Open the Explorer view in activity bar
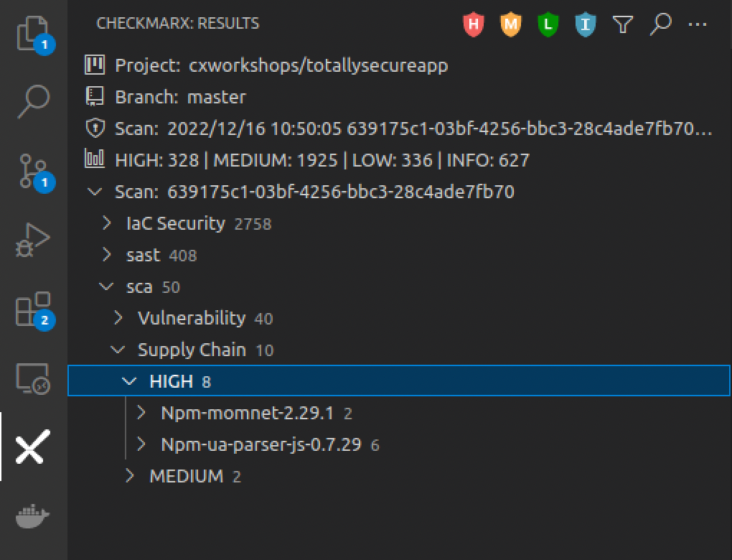This screenshot has height=560, width=732. tap(34, 33)
